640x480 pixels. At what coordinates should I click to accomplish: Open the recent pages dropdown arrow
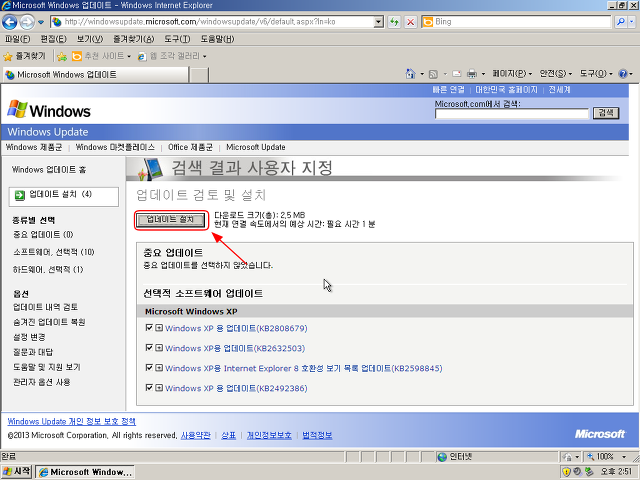click(x=41, y=22)
